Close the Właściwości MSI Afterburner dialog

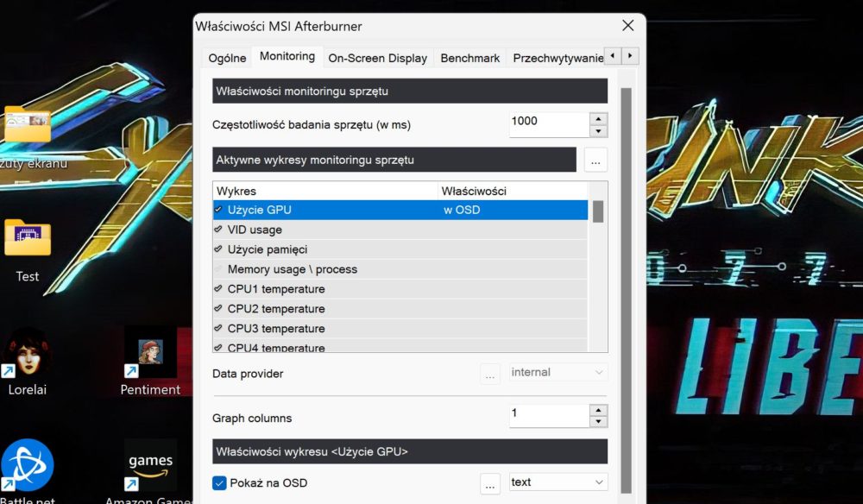628,25
